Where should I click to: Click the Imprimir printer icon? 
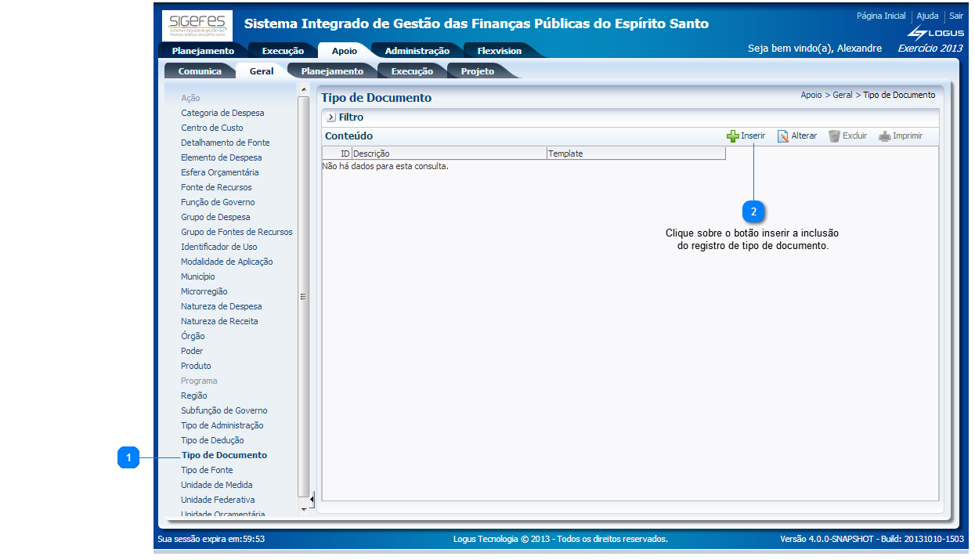pyautogui.click(x=884, y=136)
